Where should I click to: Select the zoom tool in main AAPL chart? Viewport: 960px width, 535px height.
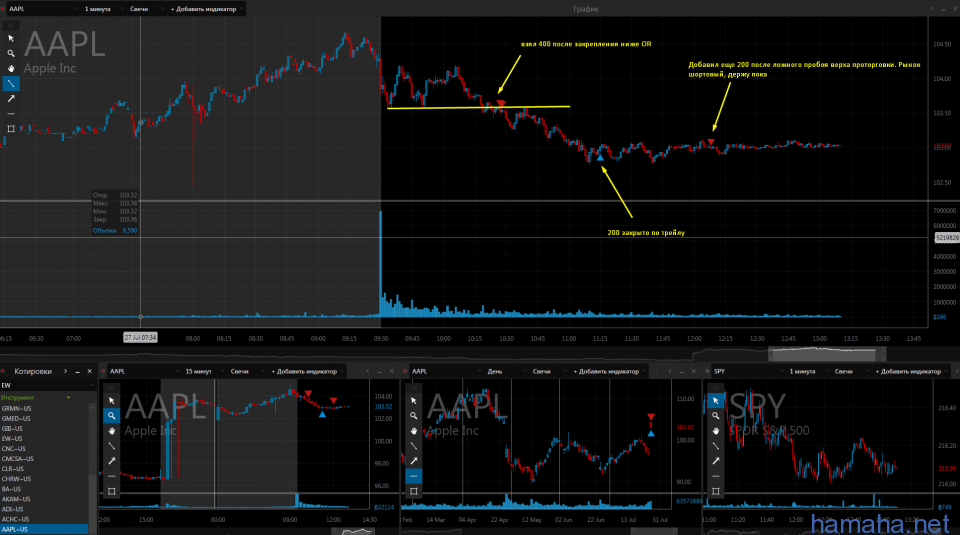tap(11, 54)
